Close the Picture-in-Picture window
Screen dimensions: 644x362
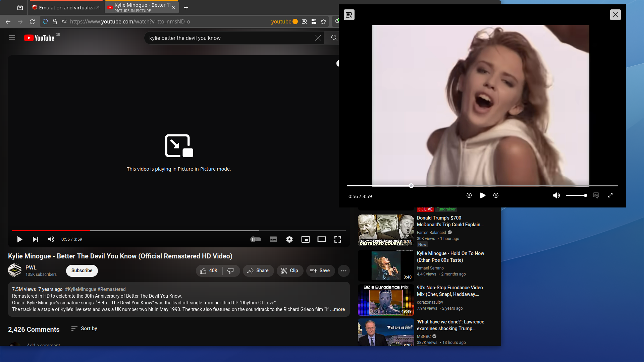615,15
